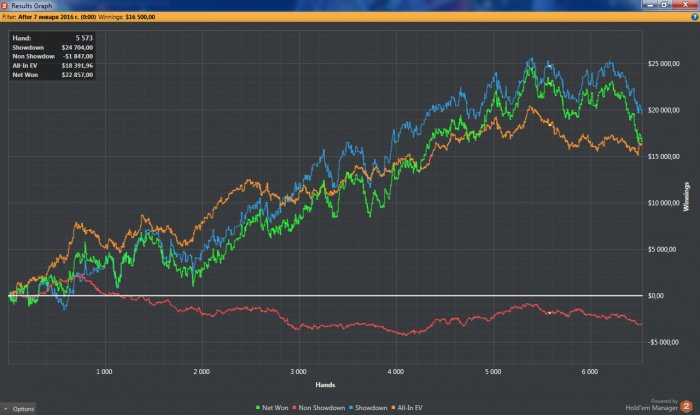Screen dimensions: 700x415
Task: Click the 6 000 hands axis tick label
Action: 590,372
